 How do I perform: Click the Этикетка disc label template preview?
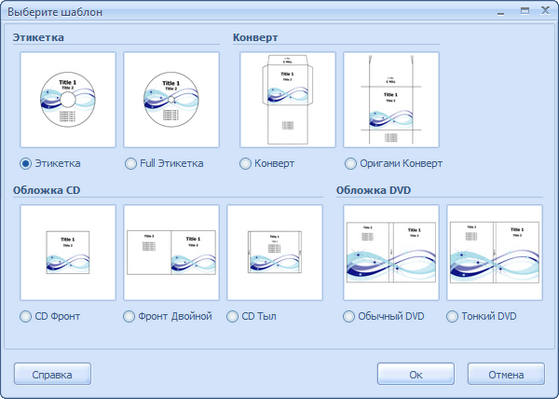pyautogui.click(x=68, y=99)
